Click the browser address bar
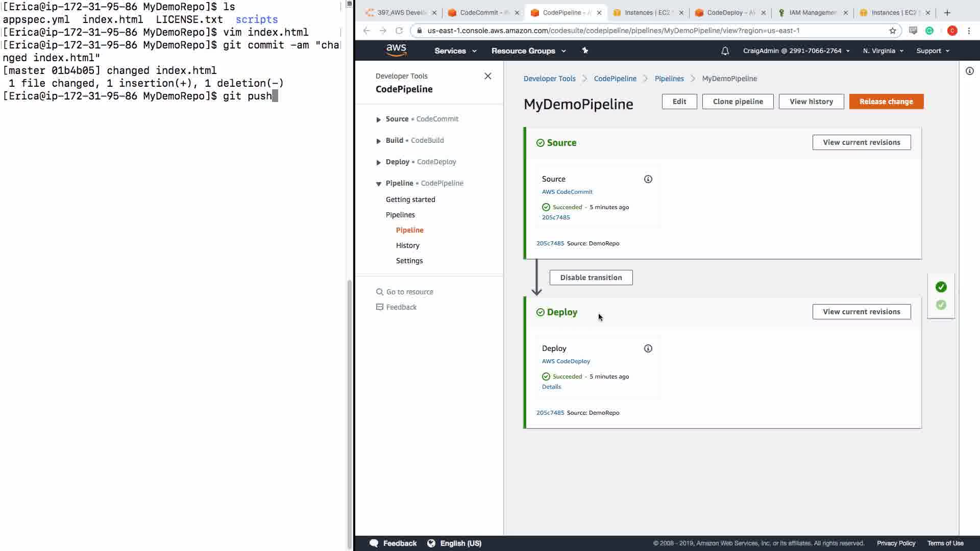 (612, 31)
